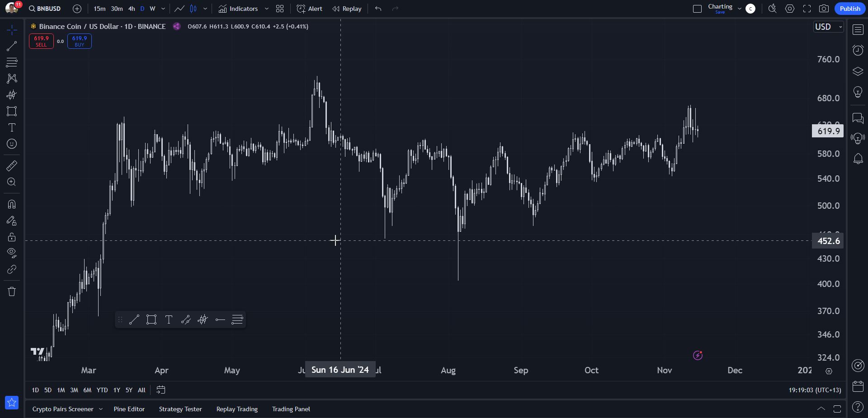Click the BNBUSD symbol search
868x418 pixels.
tap(45, 9)
